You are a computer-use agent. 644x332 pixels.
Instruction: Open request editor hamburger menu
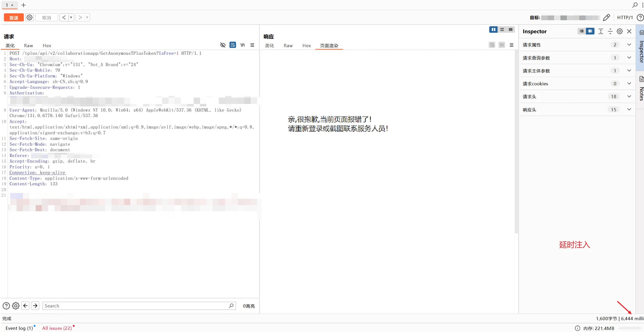tap(252, 45)
